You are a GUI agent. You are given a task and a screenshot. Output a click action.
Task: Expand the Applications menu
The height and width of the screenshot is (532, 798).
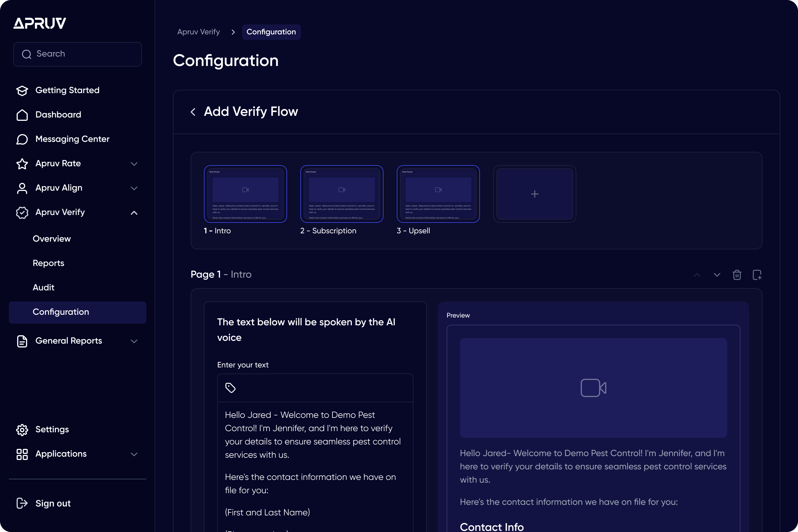[x=134, y=454]
